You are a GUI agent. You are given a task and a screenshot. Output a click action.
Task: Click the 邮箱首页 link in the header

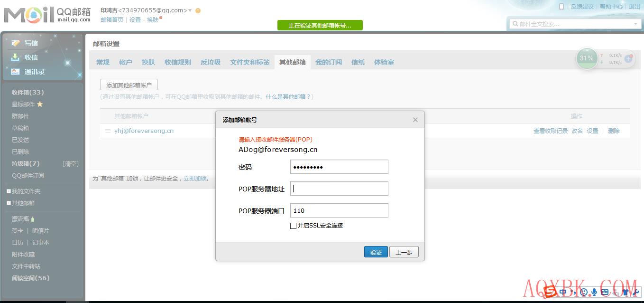112,20
